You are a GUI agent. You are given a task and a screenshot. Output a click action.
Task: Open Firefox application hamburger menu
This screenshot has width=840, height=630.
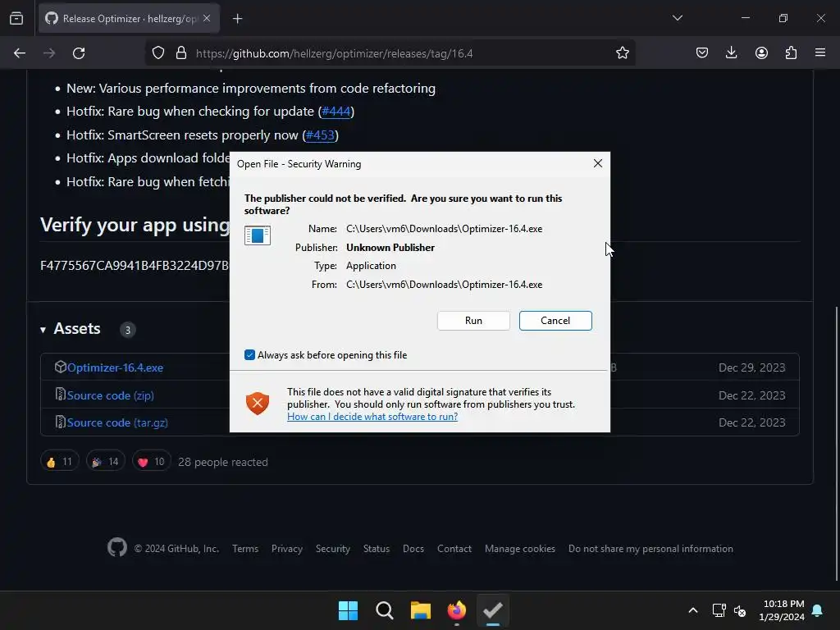(x=820, y=53)
